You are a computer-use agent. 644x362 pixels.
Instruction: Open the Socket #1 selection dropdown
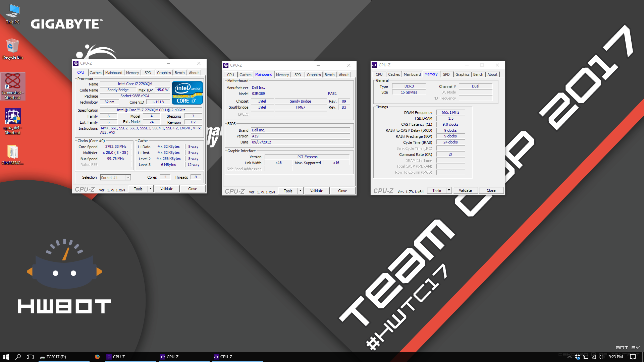(115, 178)
